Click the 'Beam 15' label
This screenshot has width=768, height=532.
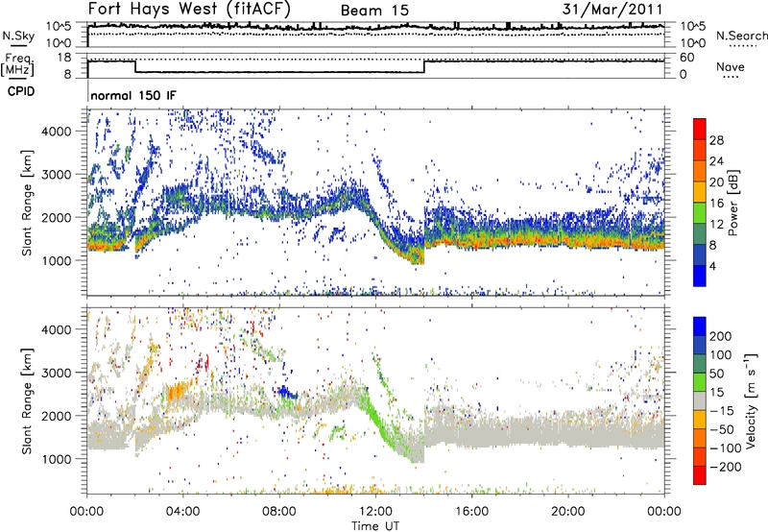point(374,11)
